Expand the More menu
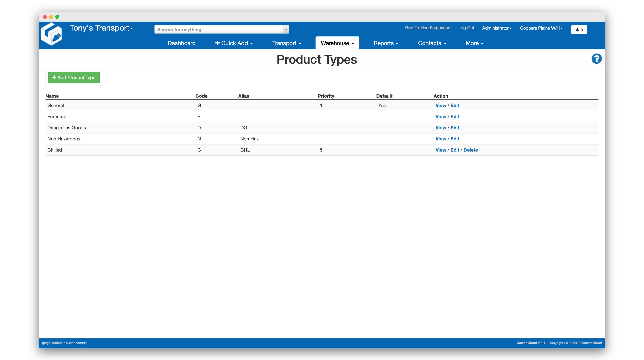 coord(474,43)
